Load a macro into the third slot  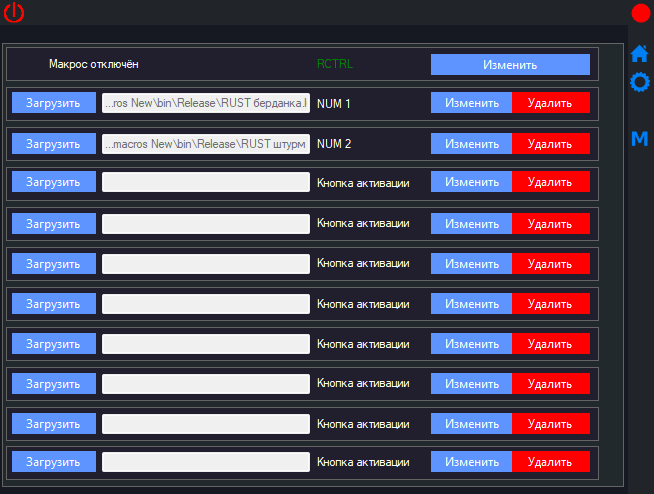54,181
